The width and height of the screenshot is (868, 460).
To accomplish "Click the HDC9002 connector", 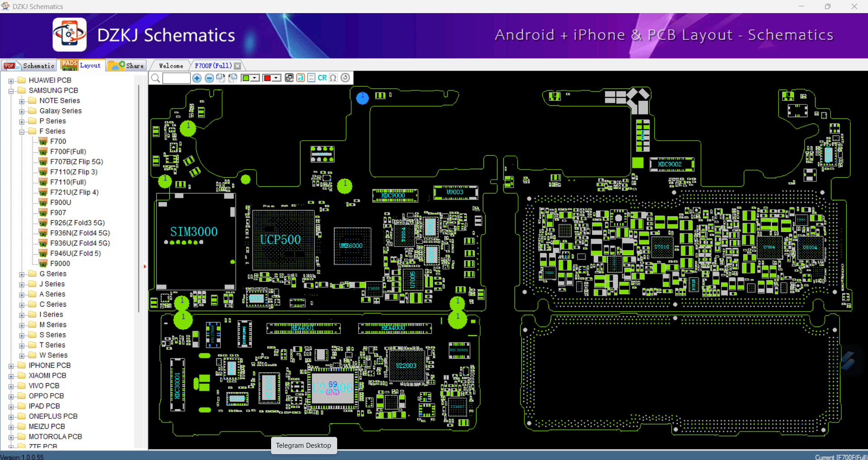I will coord(672,164).
